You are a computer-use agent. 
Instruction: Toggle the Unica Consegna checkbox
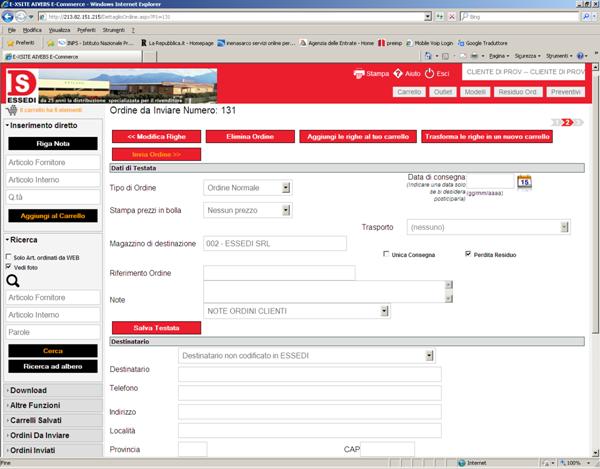tap(387, 254)
